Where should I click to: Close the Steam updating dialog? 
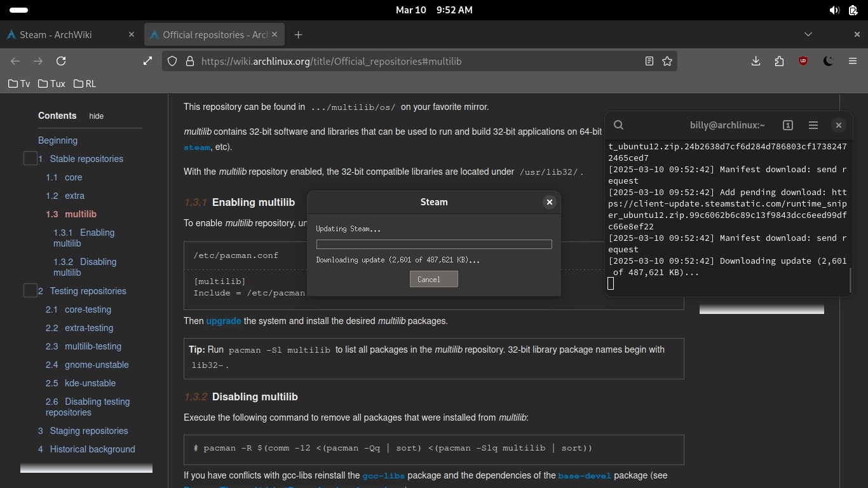550,202
